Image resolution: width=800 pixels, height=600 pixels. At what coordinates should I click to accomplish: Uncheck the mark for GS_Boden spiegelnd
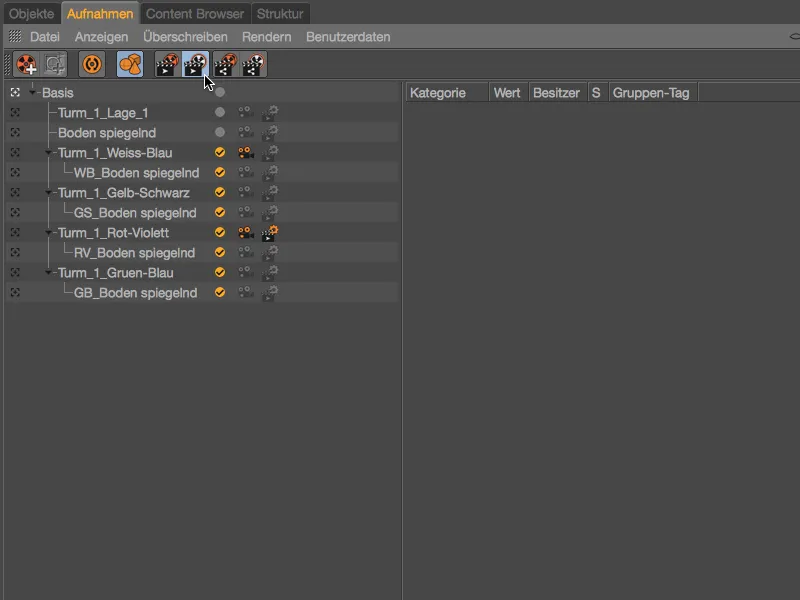pyautogui.click(x=220, y=212)
